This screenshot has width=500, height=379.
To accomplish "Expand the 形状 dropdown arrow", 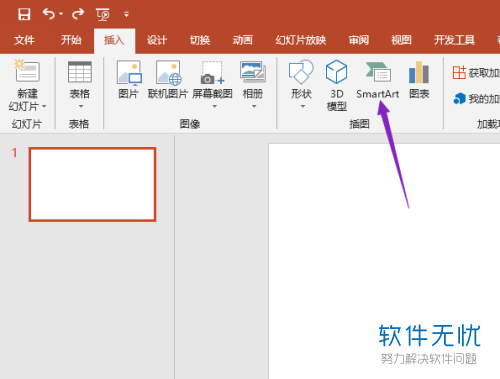I will pos(303,106).
